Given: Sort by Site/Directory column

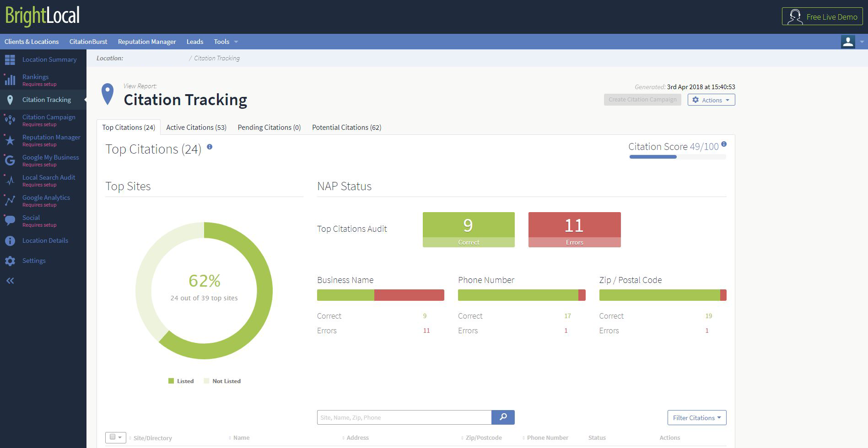Looking at the screenshot, I should [151, 438].
